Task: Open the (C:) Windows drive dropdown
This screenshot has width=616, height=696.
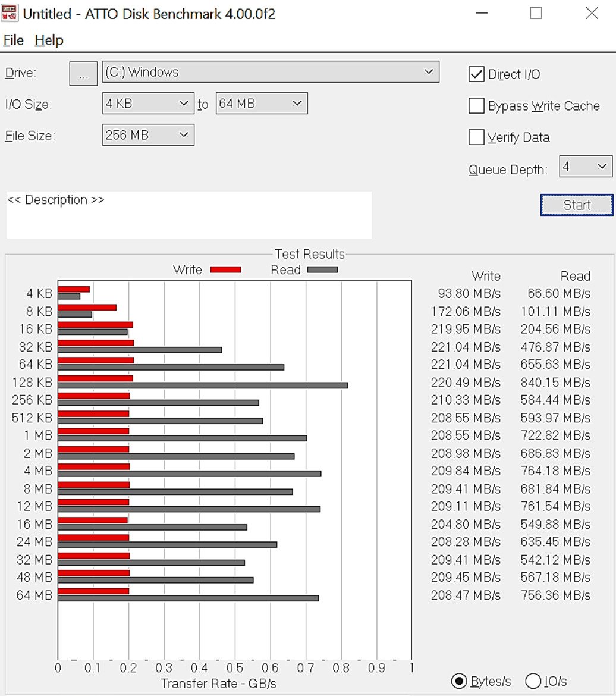Action: click(271, 72)
